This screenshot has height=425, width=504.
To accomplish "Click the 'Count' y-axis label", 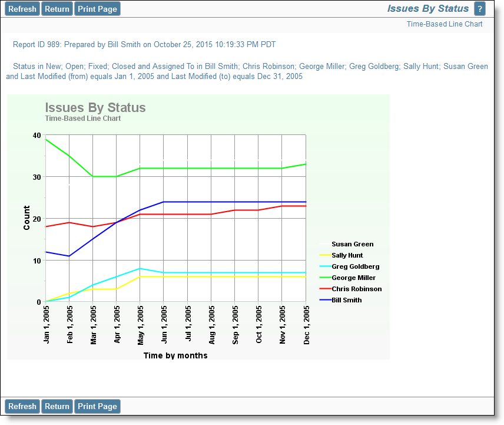I will tap(26, 218).
